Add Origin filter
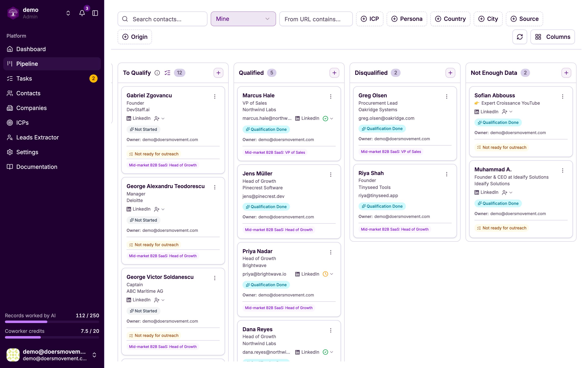This screenshot has height=368, width=588. 135,37
